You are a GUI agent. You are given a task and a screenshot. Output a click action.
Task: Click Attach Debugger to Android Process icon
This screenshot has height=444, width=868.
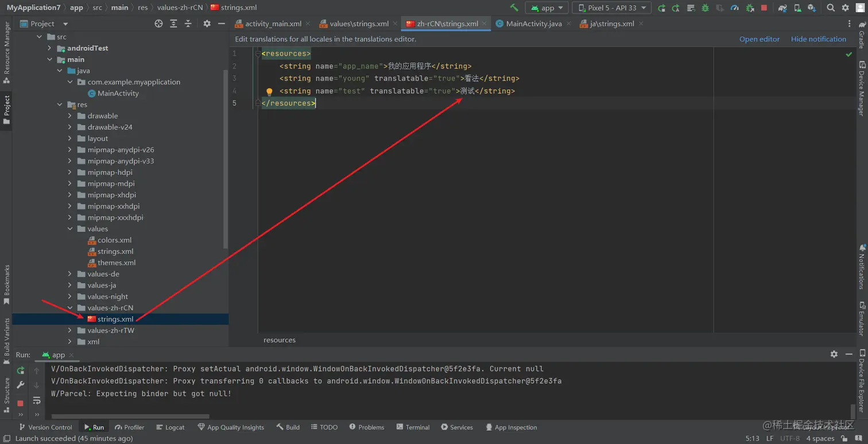[750, 7]
